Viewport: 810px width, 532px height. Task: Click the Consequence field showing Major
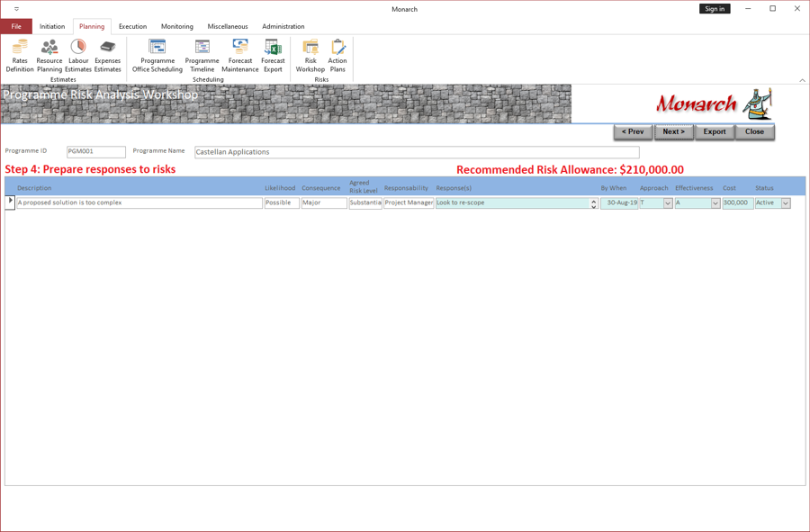[324, 203]
